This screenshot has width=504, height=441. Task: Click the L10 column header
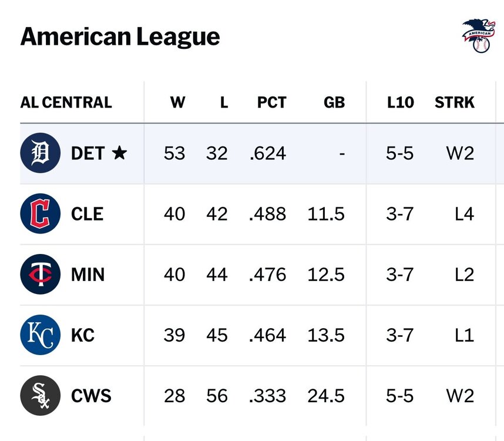400,102
